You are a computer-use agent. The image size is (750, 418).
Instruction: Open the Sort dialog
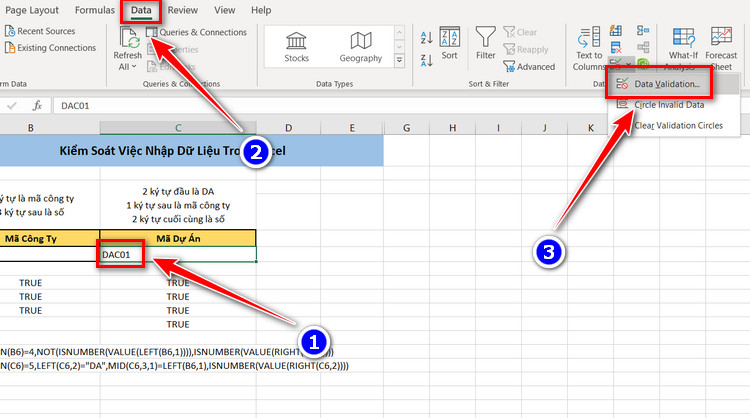(449, 43)
